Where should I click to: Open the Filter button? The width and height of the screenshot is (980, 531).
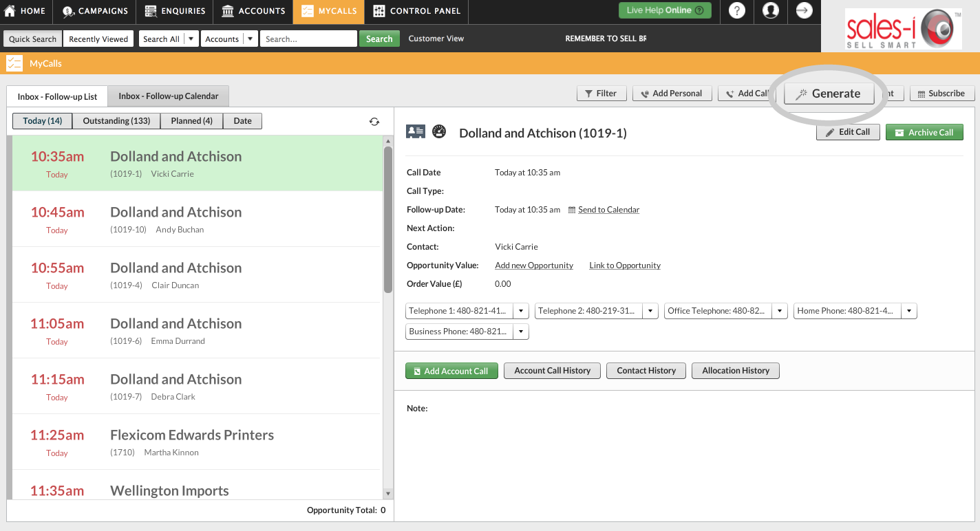point(601,94)
